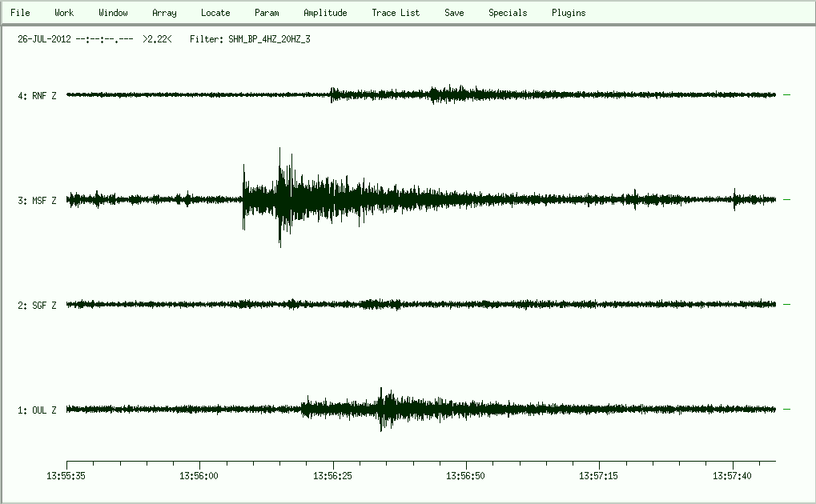
Task: Open the Param menu
Action: 267,13
